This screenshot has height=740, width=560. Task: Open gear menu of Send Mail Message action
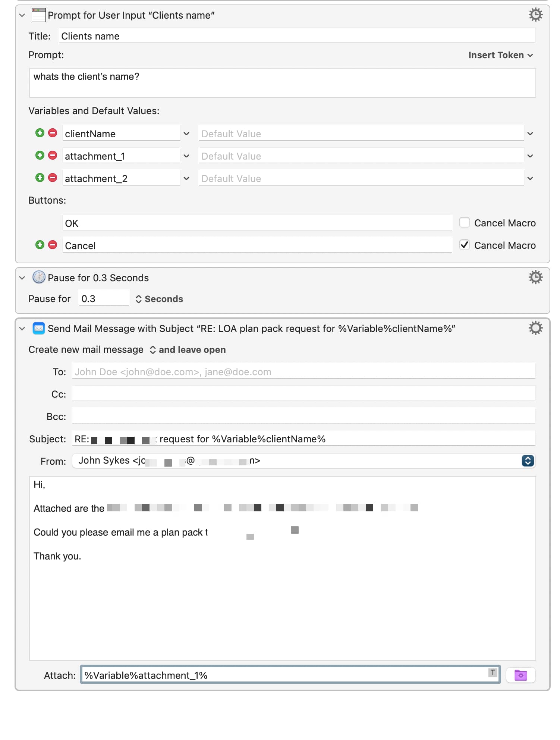(x=535, y=328)
